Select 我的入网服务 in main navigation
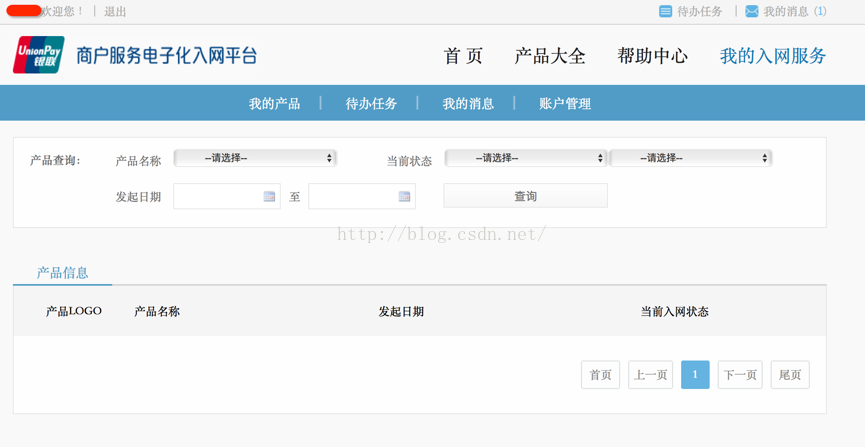This screenshot has height=447, width=865. pos(773,56)
